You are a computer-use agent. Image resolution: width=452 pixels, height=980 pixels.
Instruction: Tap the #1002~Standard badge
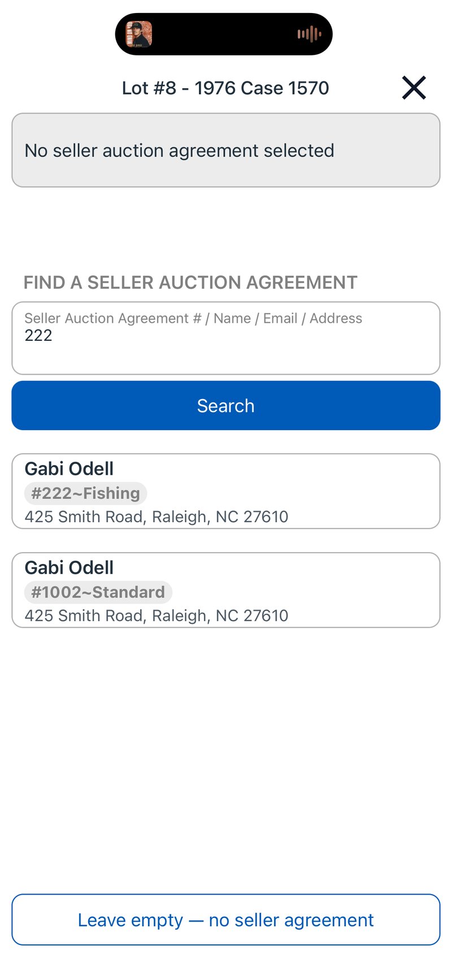click(x=98, y=592)
